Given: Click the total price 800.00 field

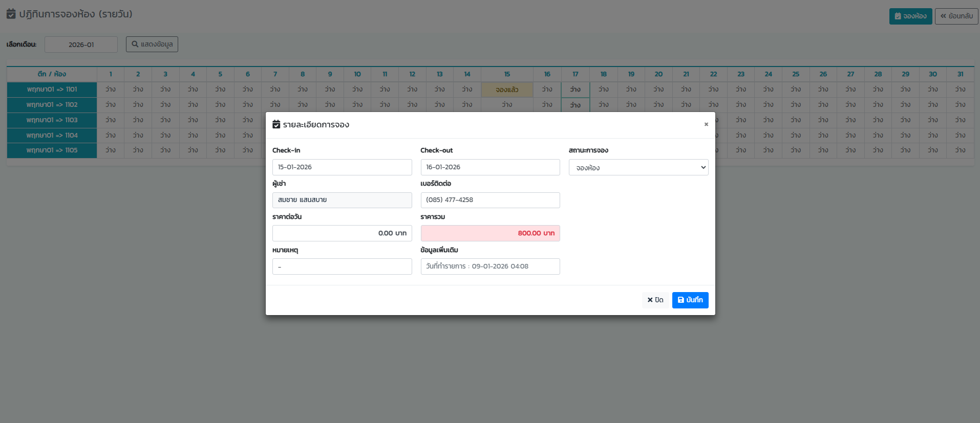Looking at the screenshot, I should pos(490,233).
